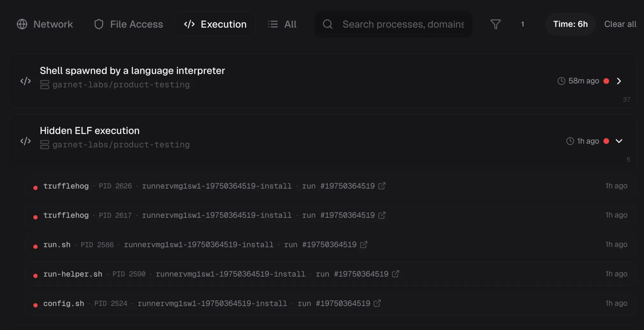Click the clock icon next to 58m ago
644x330 pixels.
[x=561, y=81]
